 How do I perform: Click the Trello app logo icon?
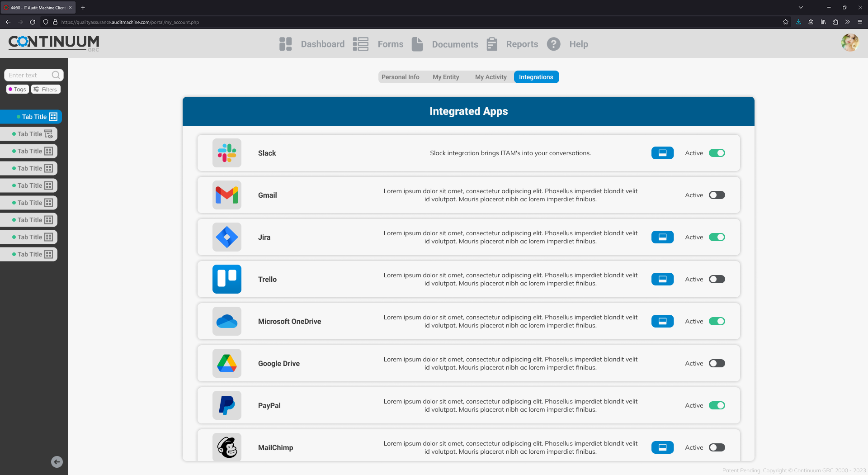[x=226, y=279]
